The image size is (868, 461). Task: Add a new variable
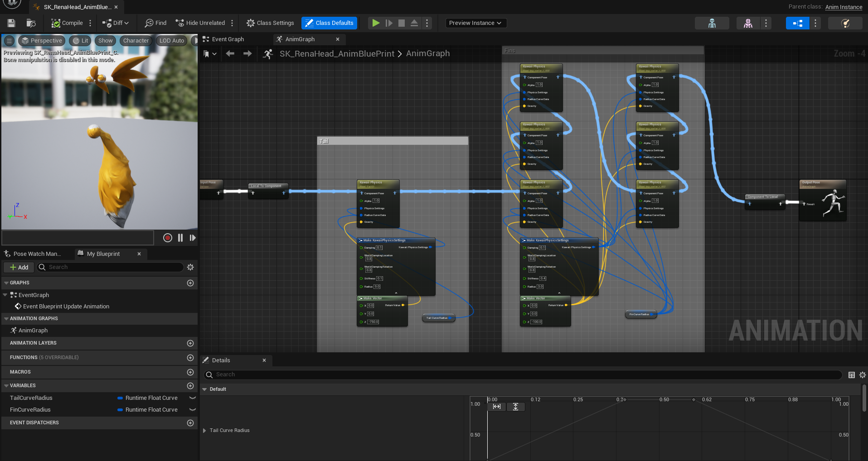click(x=190, y=386)
